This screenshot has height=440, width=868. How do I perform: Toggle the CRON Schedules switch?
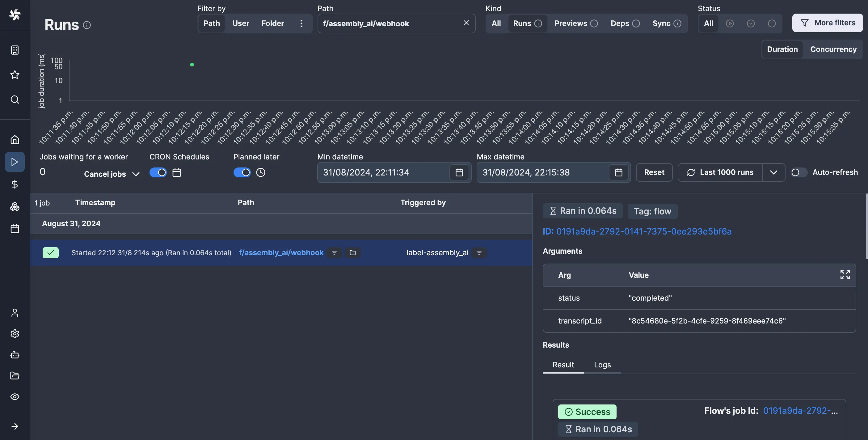click(x=158, y=172)
